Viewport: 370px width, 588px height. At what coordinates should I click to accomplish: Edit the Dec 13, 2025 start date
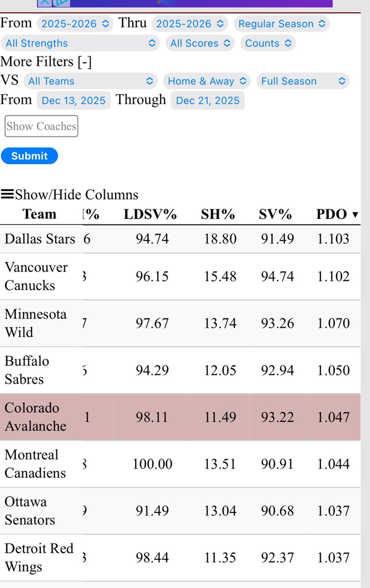click(74, 100)
